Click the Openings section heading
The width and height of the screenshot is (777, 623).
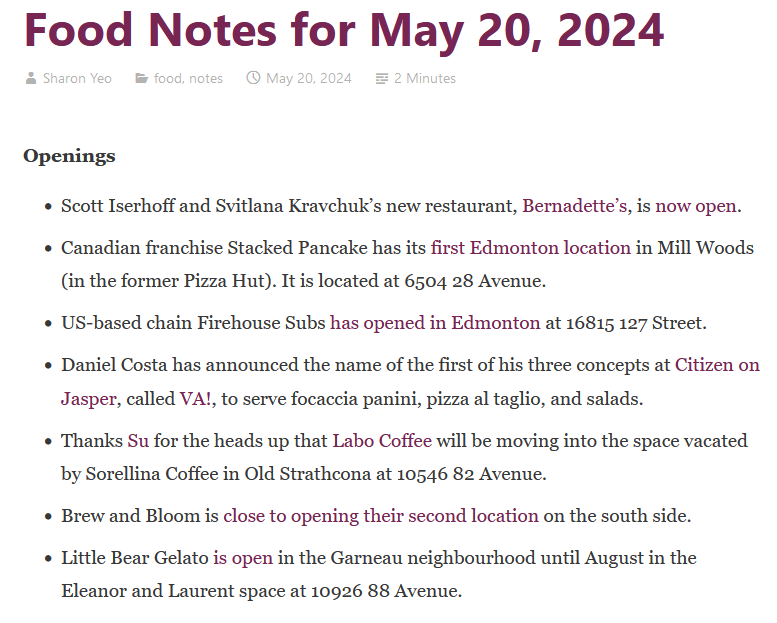pos(69,155)
